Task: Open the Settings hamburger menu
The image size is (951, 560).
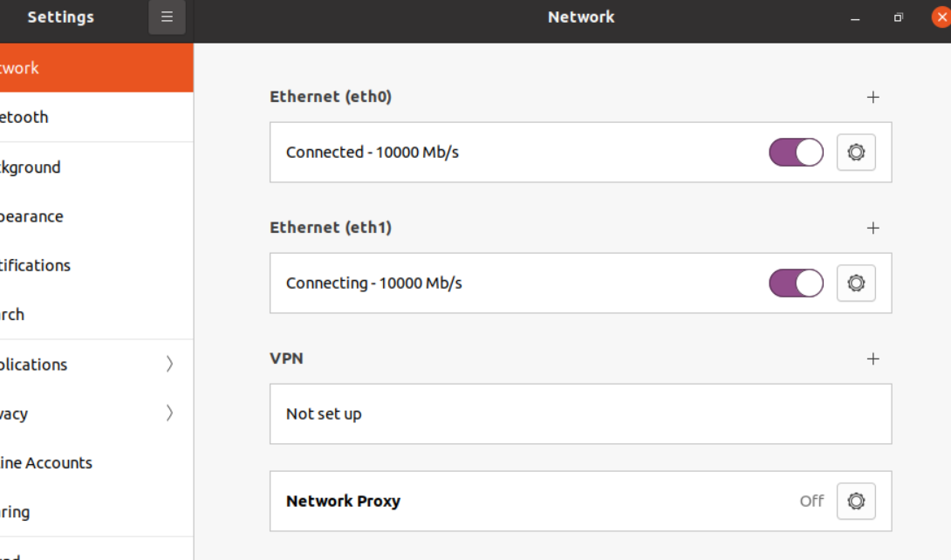Action: 167,17
